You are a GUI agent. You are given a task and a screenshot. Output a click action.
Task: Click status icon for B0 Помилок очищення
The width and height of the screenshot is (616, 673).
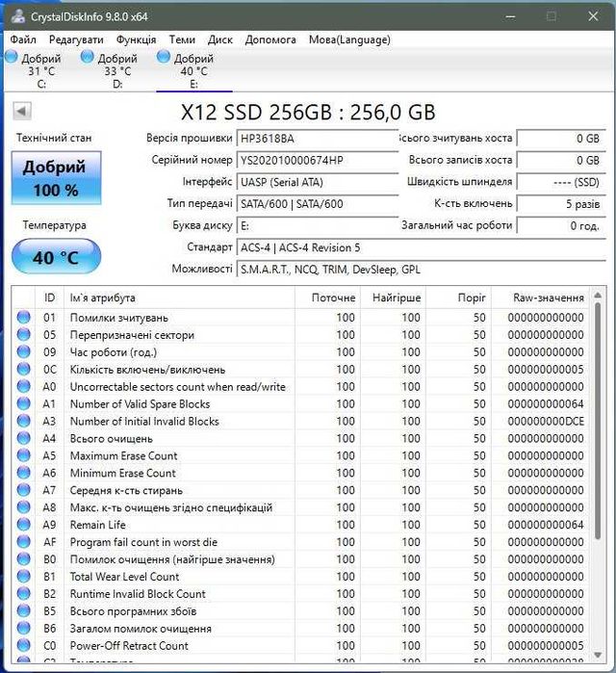(x=24, y=558)
